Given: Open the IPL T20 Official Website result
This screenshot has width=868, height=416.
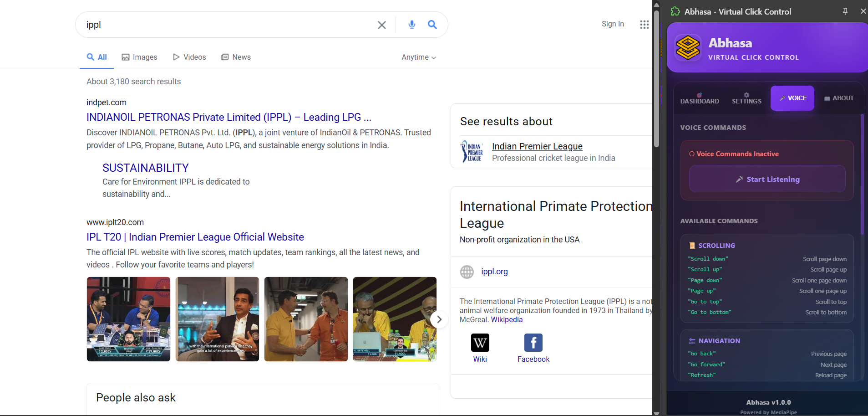Looking at the screenshot, I should [195, 237].
